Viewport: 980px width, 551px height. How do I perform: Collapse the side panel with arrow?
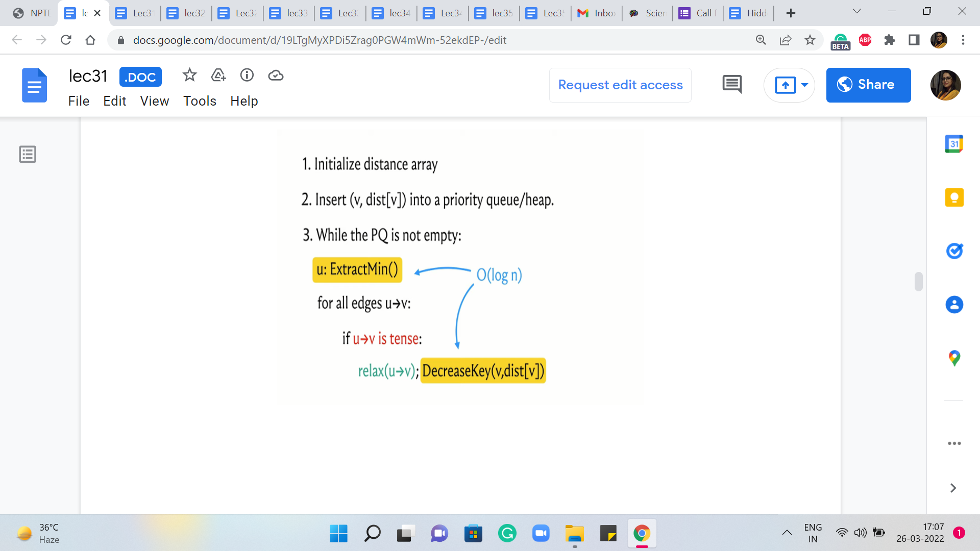953,488
